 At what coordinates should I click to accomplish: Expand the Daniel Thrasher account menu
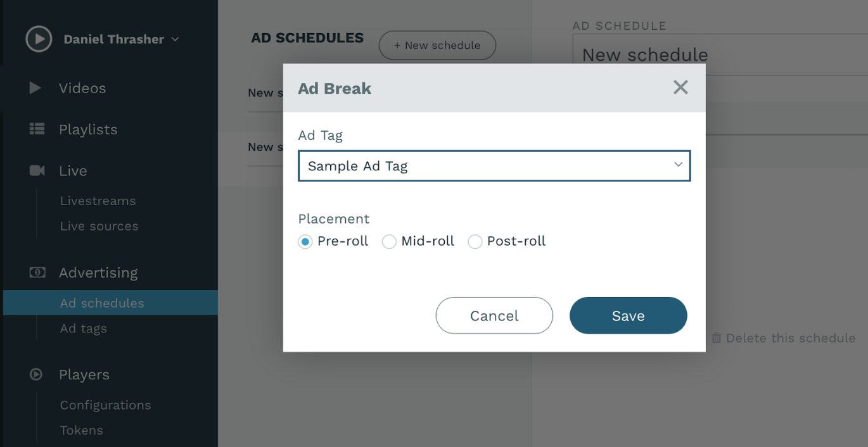(x=176, y=39)
